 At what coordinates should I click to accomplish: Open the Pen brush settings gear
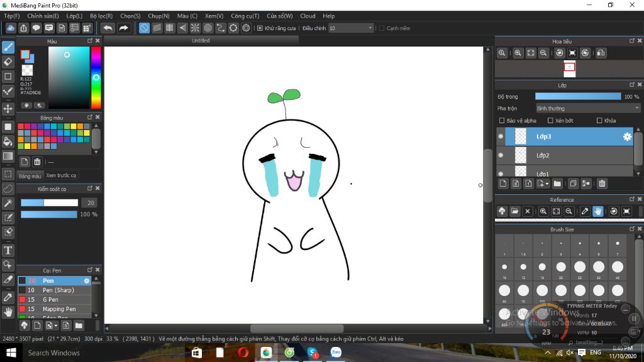87,281
